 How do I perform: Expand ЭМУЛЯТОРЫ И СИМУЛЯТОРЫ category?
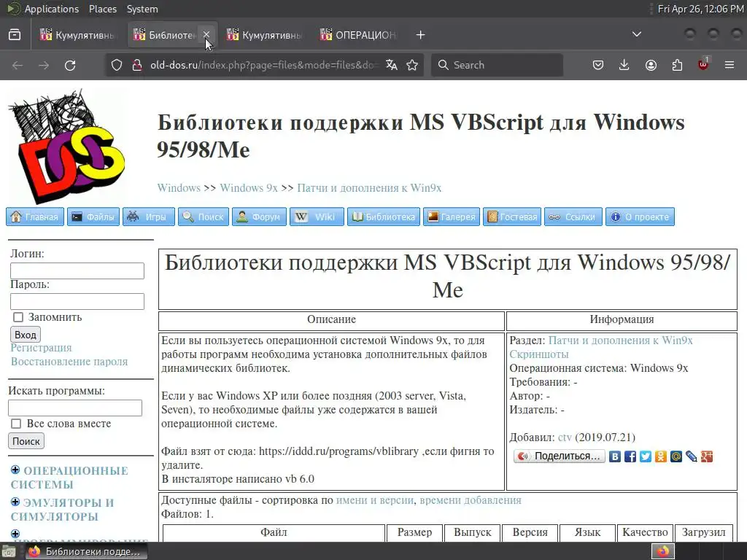coord(15,502)
